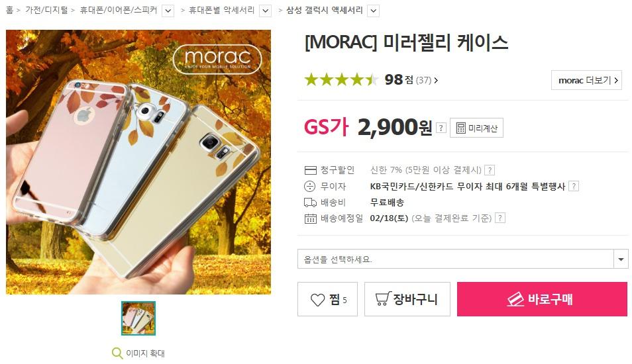The height and width of the screenshot is (364, 632).
Task: Click the five-star rating display
Action: click(341, 79)
